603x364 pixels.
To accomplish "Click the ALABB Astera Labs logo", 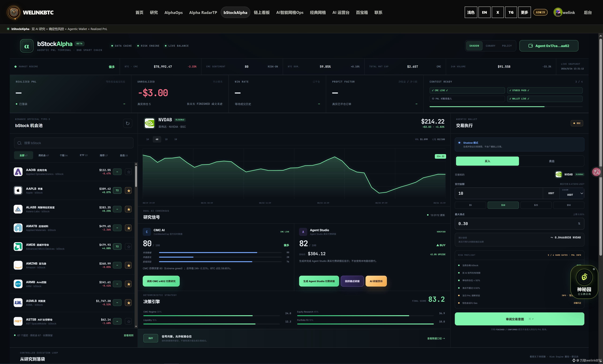I will [18, 209].
